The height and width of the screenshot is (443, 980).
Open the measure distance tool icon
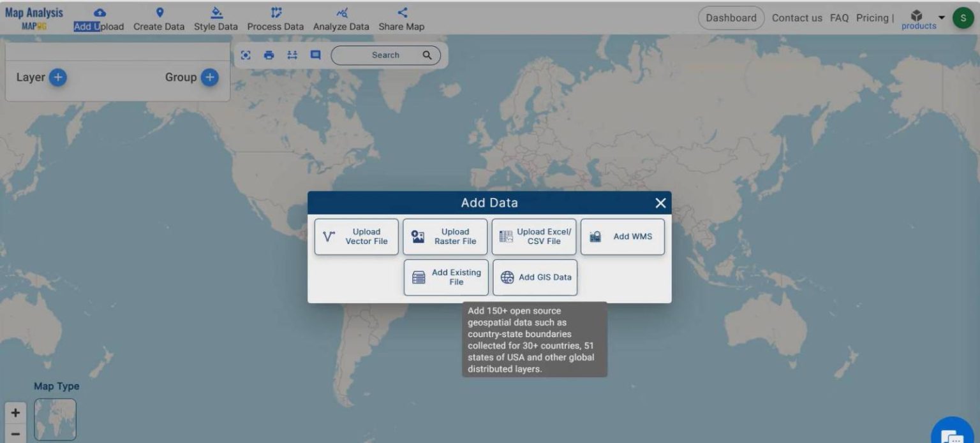pos(292,55)
